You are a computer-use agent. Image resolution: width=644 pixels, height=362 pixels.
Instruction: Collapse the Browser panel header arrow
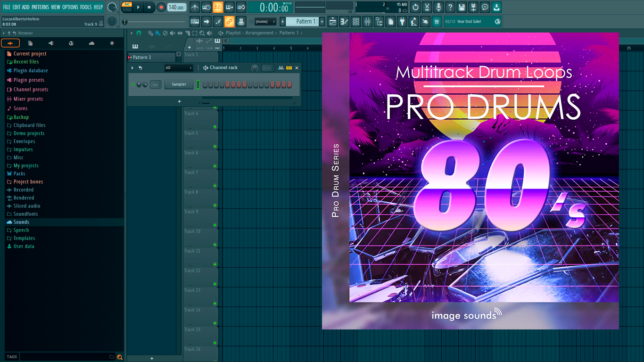point(4,33)
